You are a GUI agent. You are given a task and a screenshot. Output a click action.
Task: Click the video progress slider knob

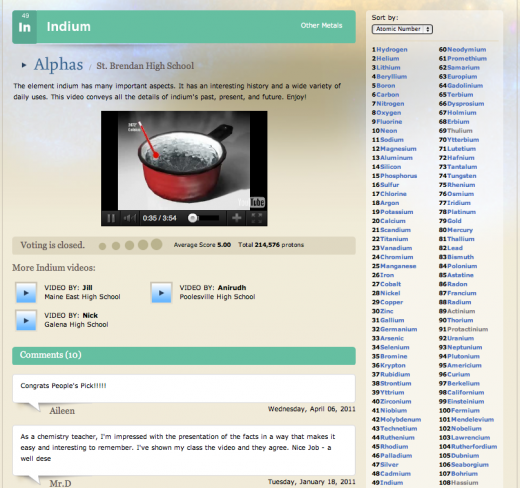click(x=192, y=218)
